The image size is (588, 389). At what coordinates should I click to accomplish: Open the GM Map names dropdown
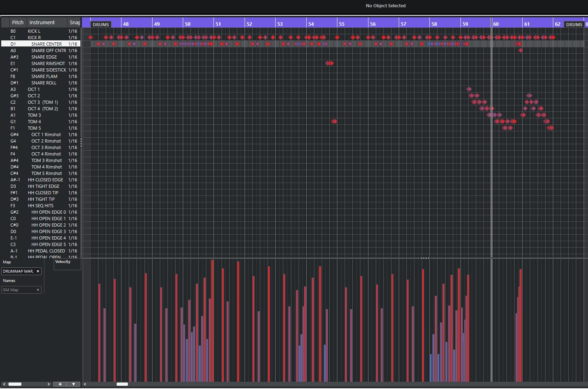point(21,290)
